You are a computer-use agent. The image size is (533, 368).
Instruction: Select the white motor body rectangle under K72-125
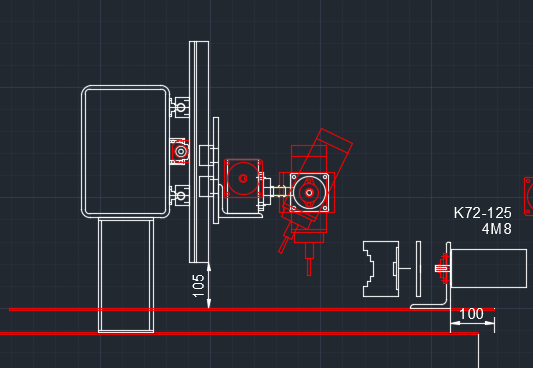click(488, 268)
